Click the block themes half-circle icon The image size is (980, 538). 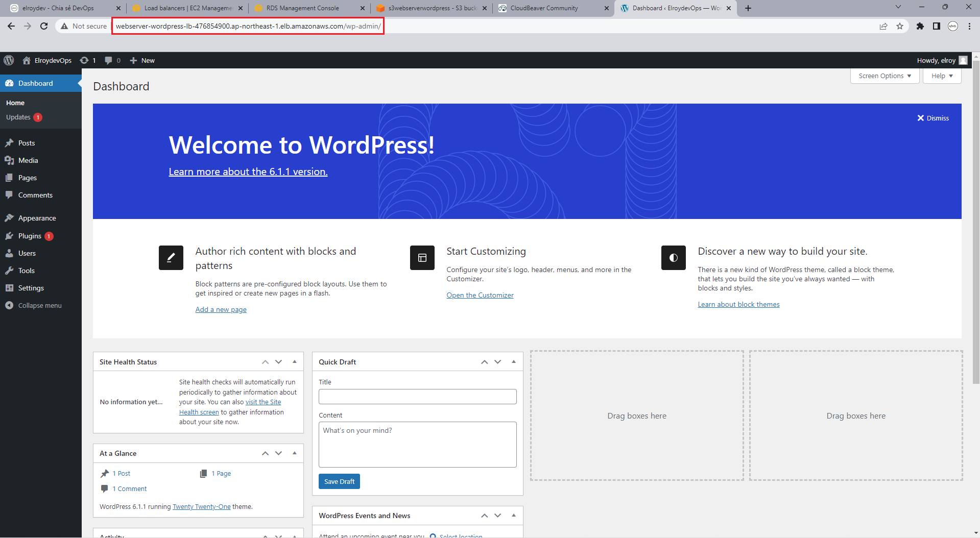[x=674, y=258]
